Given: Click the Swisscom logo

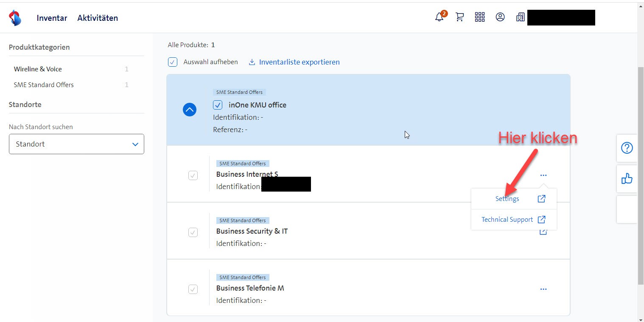Looking at the screenshot, I should (x=15, y=18).
